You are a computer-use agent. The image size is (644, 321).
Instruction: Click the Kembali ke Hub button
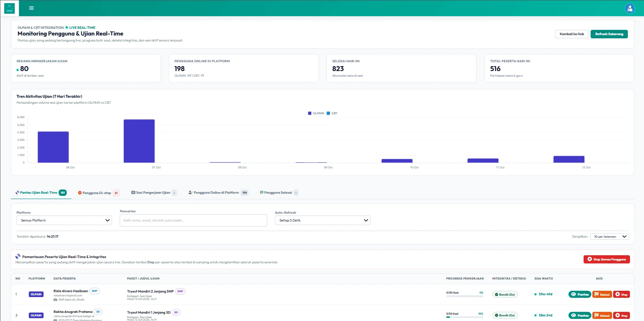click(x=572, y=34)
